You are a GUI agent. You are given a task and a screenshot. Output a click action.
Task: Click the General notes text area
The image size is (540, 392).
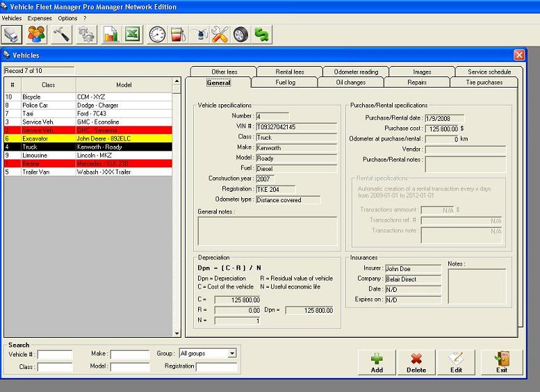pos(268,231)
